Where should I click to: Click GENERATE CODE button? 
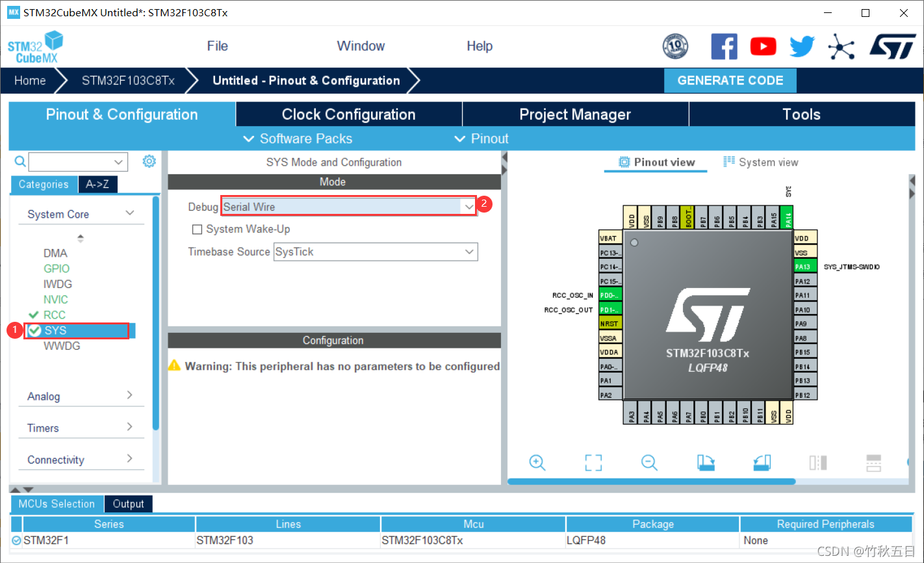tap(730, 81)
